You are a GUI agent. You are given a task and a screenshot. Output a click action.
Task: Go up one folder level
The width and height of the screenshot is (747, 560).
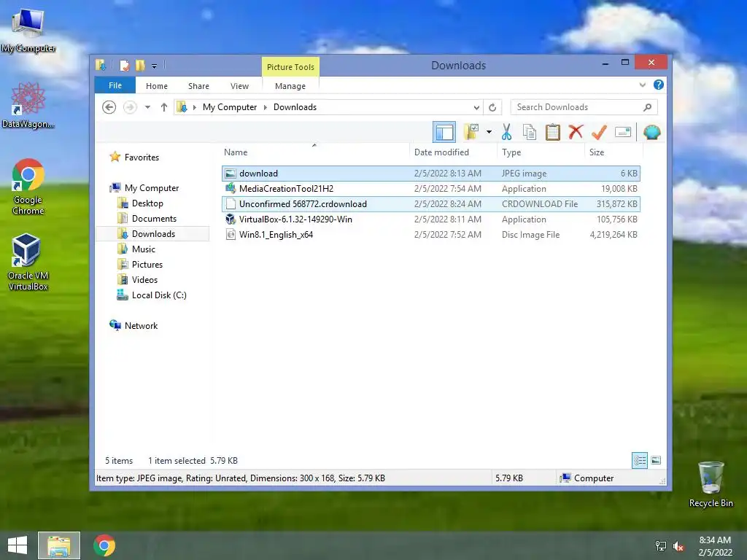tap(164, 107)
